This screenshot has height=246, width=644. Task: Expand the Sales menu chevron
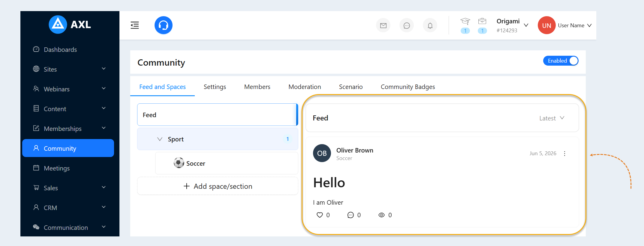pyautogui.click(x=104, y=187)
